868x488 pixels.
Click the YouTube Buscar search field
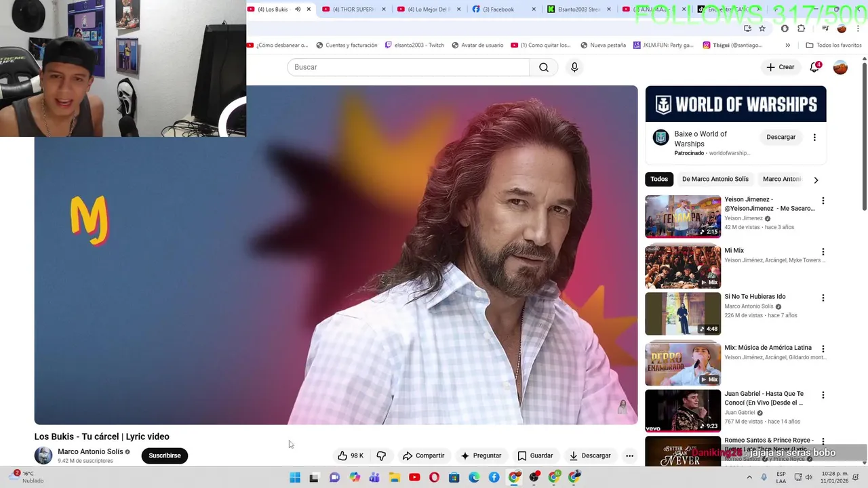pyautogui.click(x=408, y=67)
